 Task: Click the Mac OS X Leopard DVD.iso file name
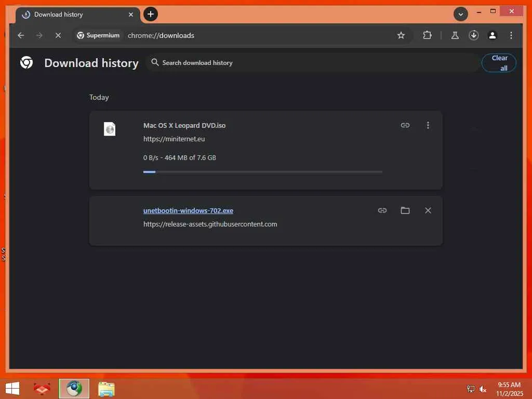[184, 126]
